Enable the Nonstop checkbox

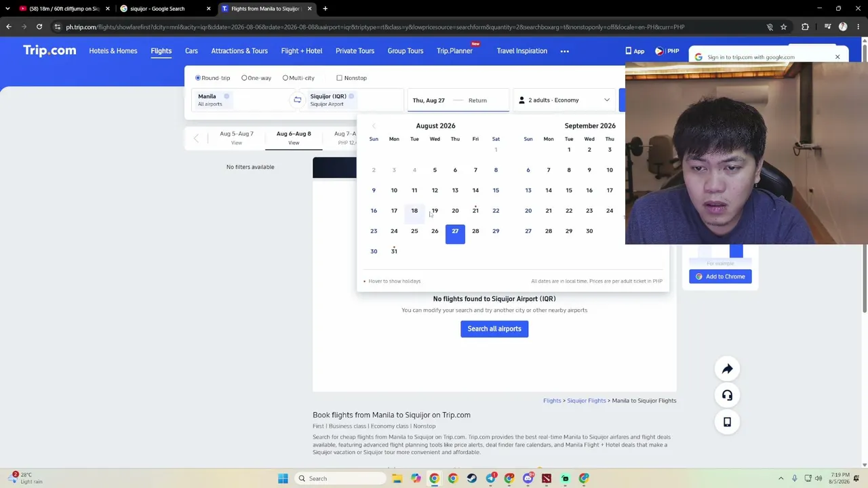coord(339,78)
